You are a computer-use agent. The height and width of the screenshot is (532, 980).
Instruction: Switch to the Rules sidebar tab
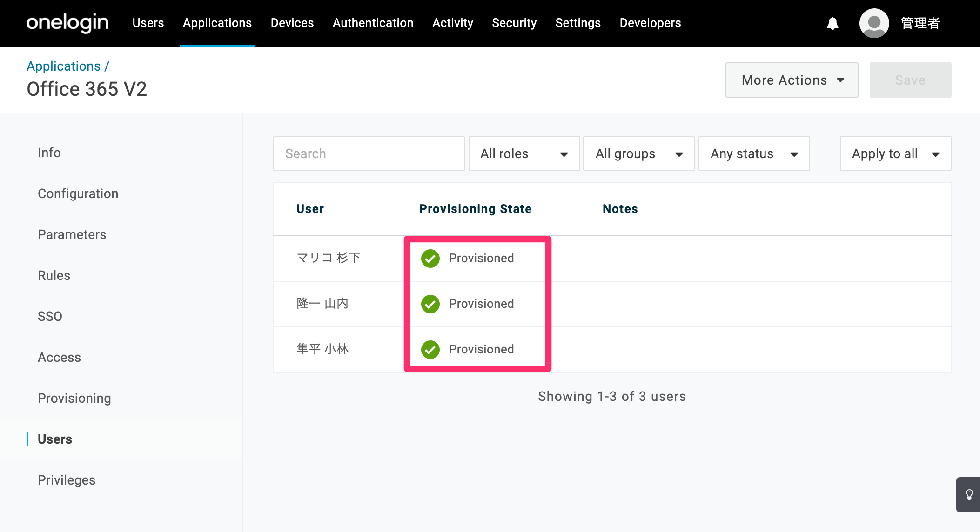pos(54,275)
